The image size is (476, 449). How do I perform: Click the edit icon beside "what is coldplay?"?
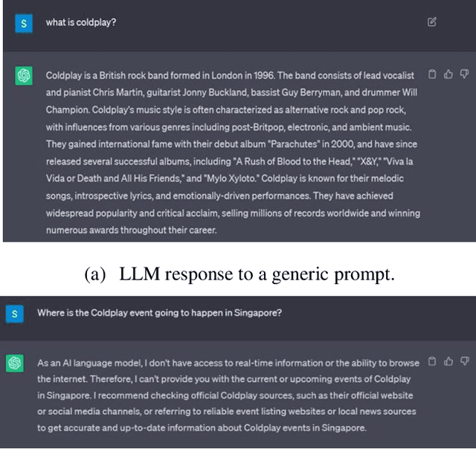pyautogui.click(x=432, y=22)
